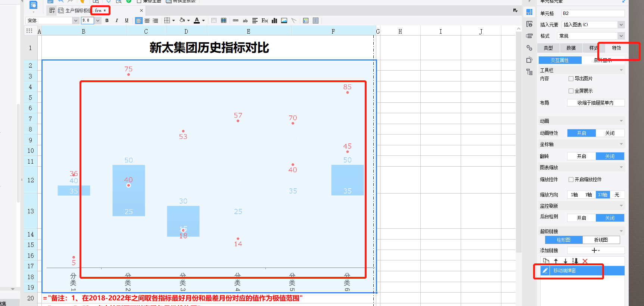Open the floating element panel icon

click(529, 36)
